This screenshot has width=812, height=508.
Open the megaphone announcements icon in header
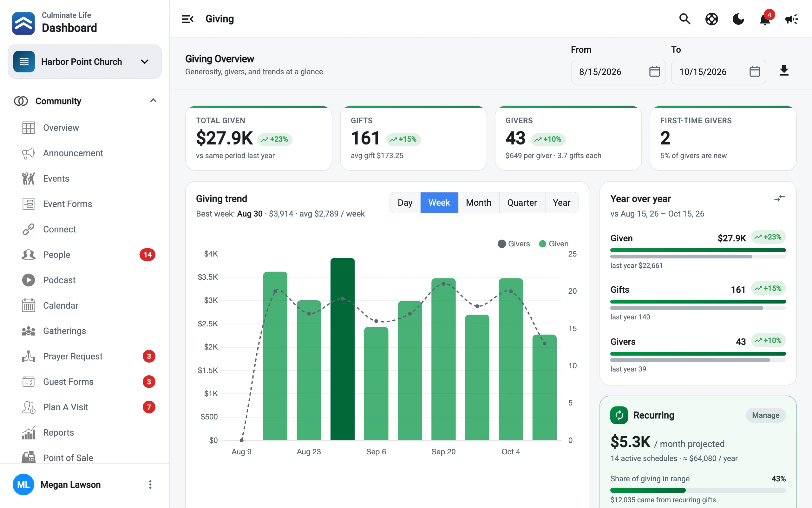(791, 19)
